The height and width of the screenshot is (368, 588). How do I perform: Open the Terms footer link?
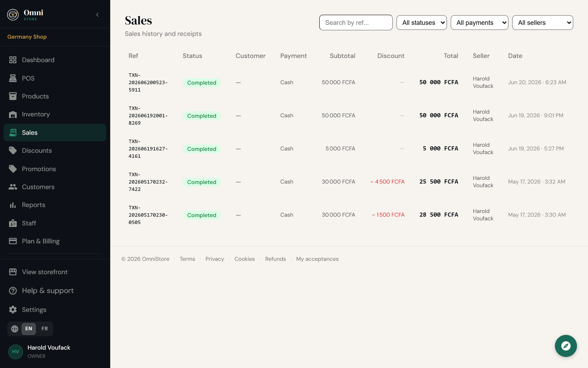pyautogui.click(x=187, y=259)
